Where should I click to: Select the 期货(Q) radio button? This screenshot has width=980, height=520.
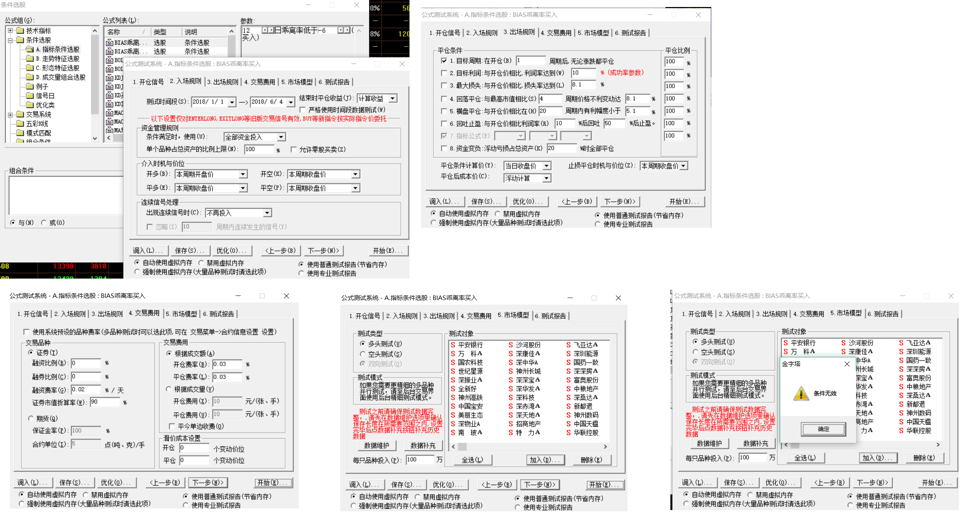tap(31, 418)
